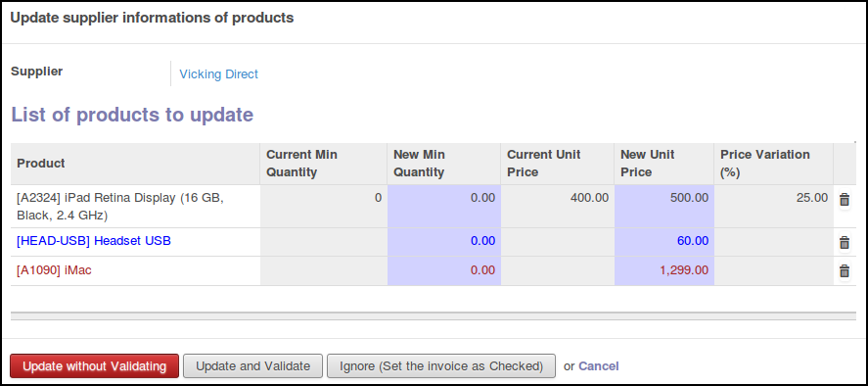The width and height of the screenshot is (868, 386).
Task: Click the dialog title text
Action: tap(153, 18)
